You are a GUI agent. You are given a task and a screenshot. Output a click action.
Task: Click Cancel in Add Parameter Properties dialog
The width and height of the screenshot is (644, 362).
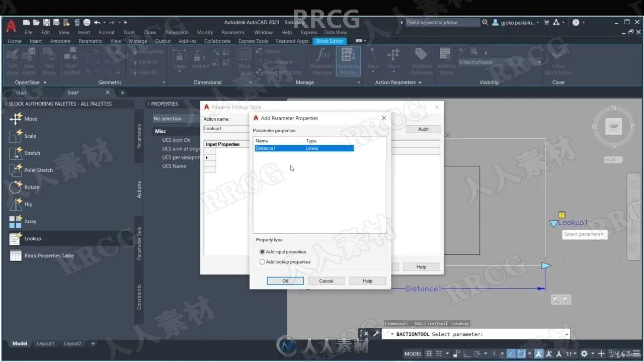tap(326, 281)
